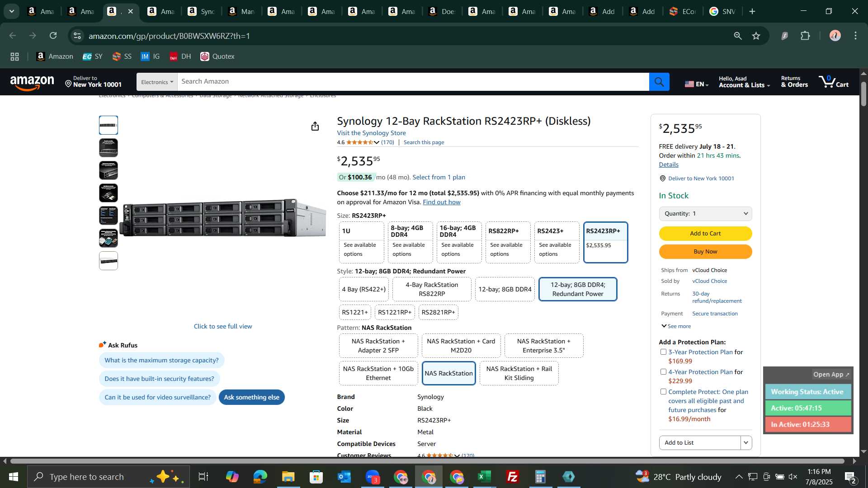Screen dimensions: 868x488
Task: Expand See more seller details
Action: click(676, 326)
